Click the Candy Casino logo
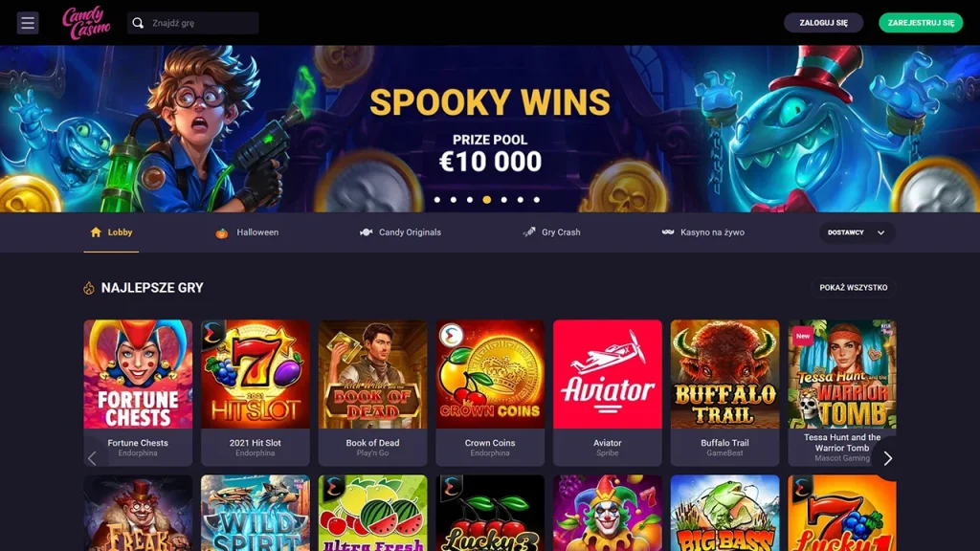The image size is (980, 551). click(86, 23)
